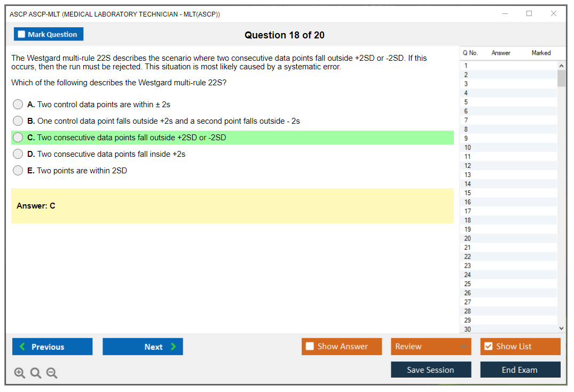This screenshot has height=392, width=574.
Task: Advance to the Next question
Action: pos(143,347)
